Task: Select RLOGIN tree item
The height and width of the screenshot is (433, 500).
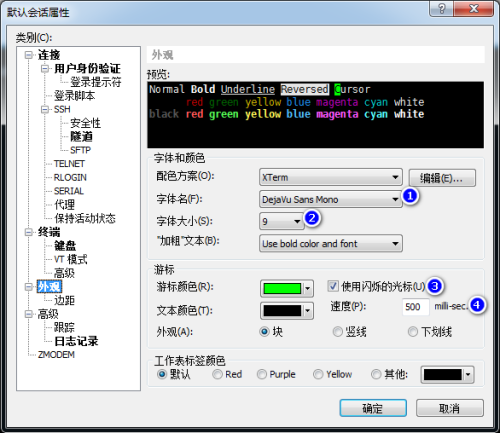Action: point(70,178)
